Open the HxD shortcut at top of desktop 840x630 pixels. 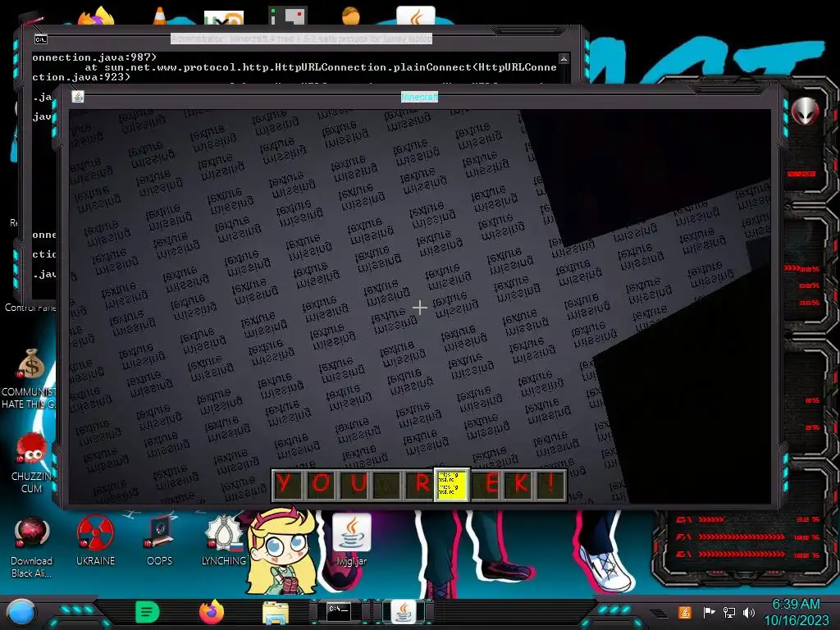click(224, 18)
